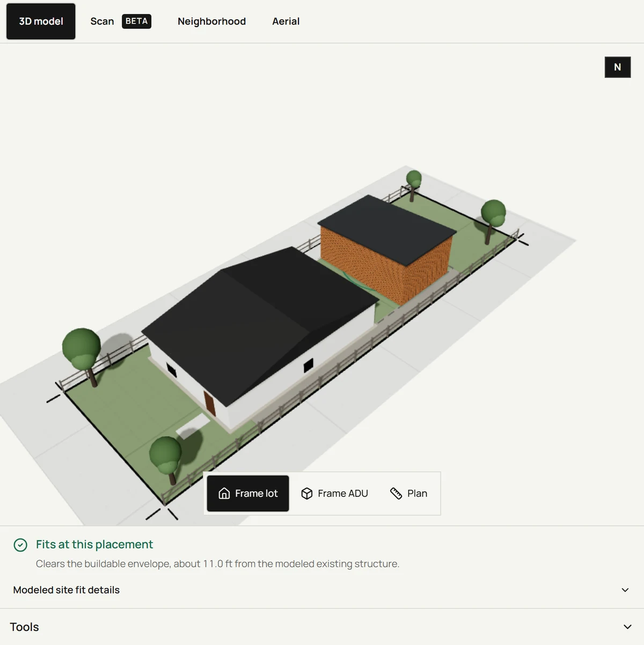Click the ruler icon beside Plan
This screenshot has height=645, width=644.
coord(396,493)
